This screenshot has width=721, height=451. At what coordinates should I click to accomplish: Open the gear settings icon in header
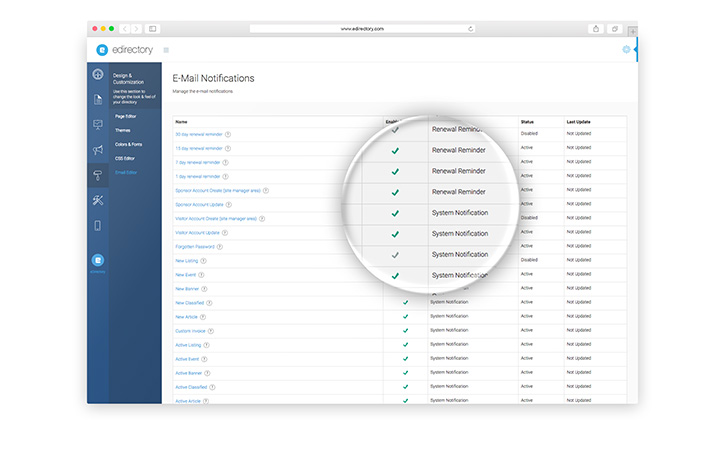[x=626, y=49]
